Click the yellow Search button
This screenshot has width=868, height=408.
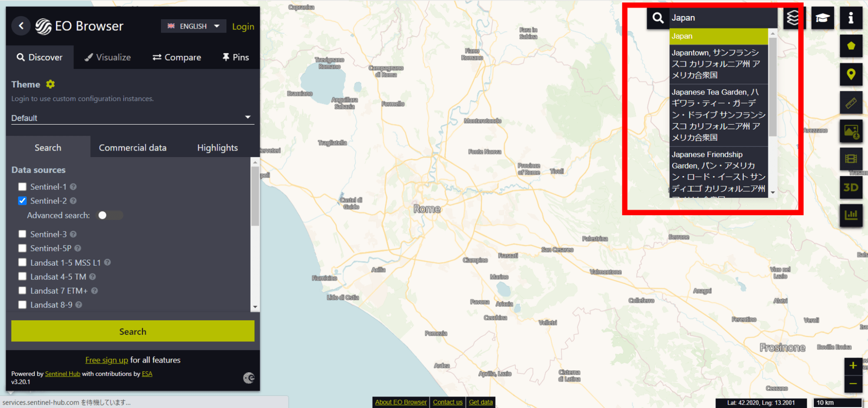point(133,331)
